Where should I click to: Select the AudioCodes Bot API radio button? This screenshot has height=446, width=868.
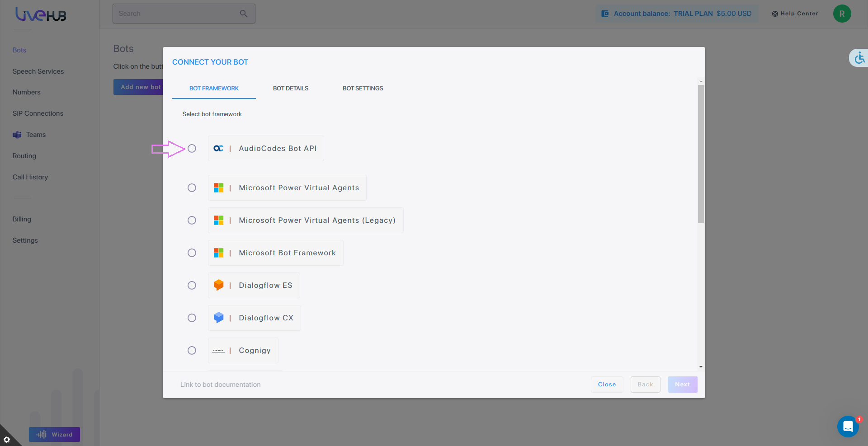tap(192, 148)
